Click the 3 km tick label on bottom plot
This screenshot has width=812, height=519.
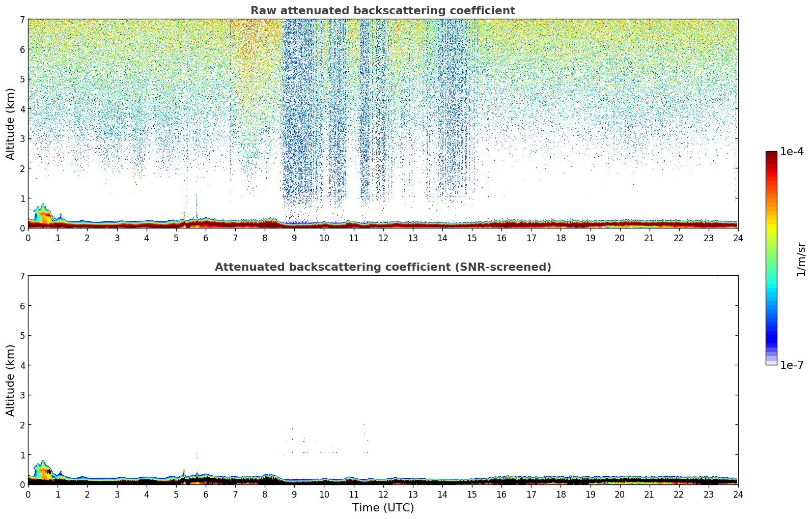coord(22,395)
